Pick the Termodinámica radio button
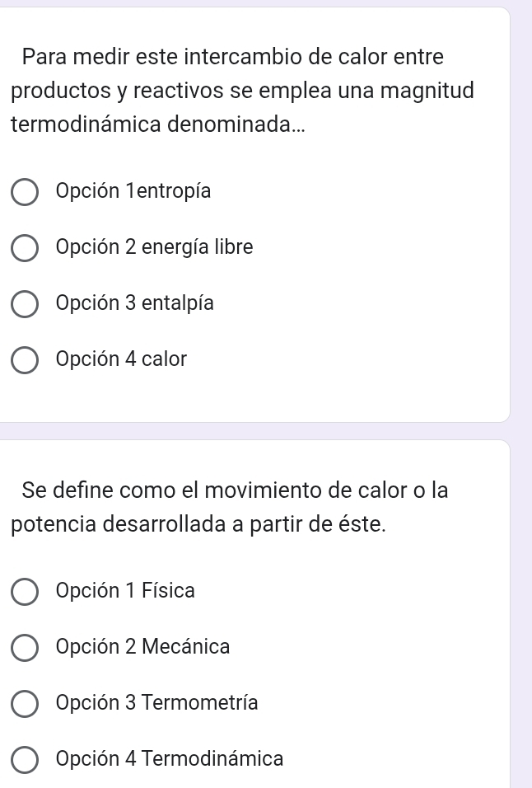The height and width of the screenshot is (788, 532). [x=25, y=759]
